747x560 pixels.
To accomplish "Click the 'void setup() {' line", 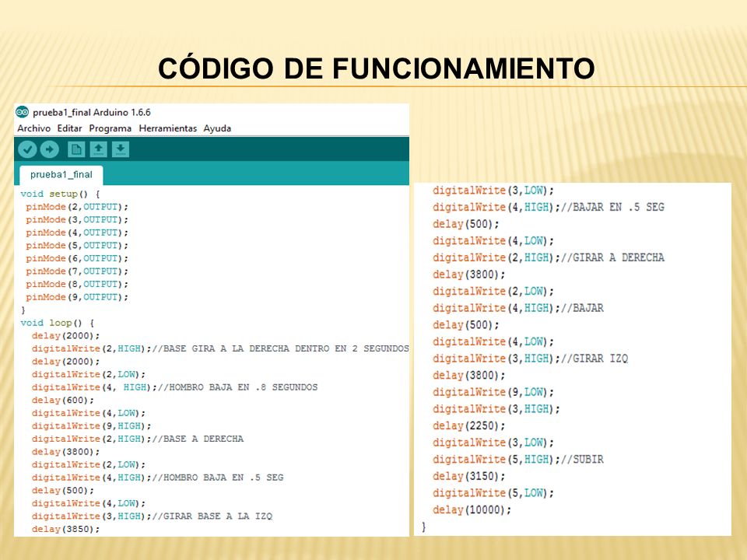I will pyautogui.click(x=60, y=194).
